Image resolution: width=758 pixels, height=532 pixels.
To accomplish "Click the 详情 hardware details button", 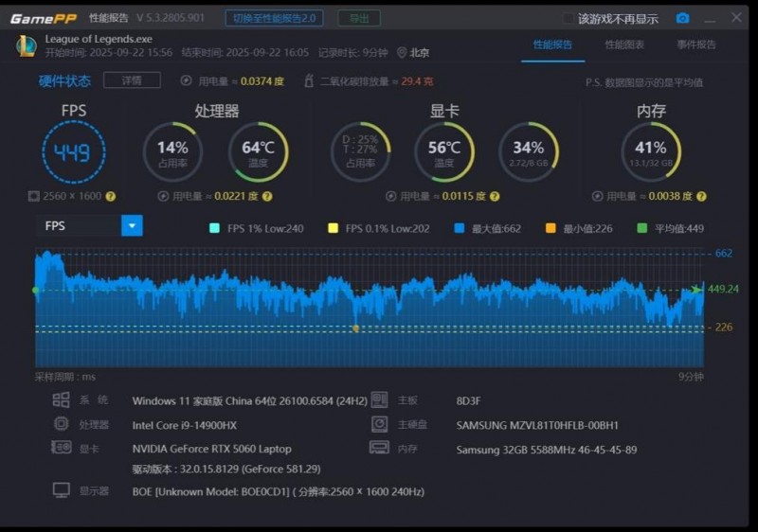I will click(x=132, y=80).
